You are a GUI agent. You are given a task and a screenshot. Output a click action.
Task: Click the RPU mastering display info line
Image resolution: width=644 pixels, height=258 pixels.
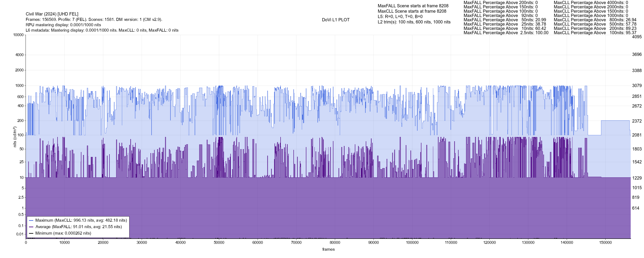click(x=63, y=25)
